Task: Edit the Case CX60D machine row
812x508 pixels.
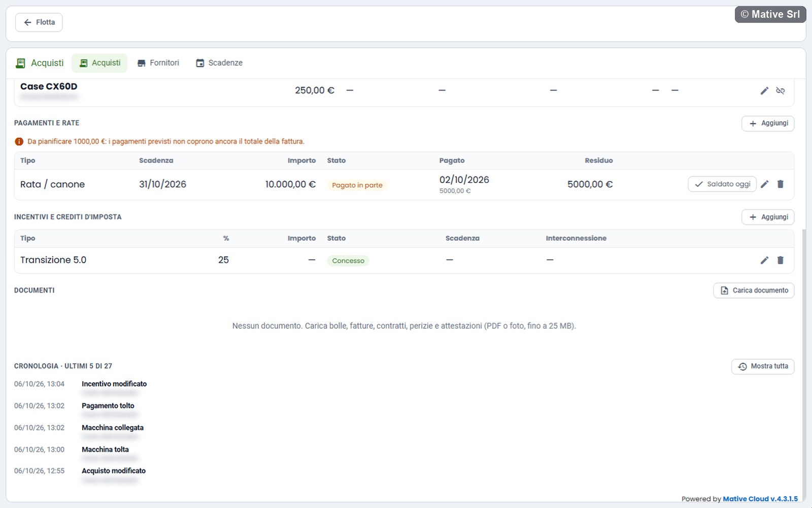Action: (x=764, y=90)
